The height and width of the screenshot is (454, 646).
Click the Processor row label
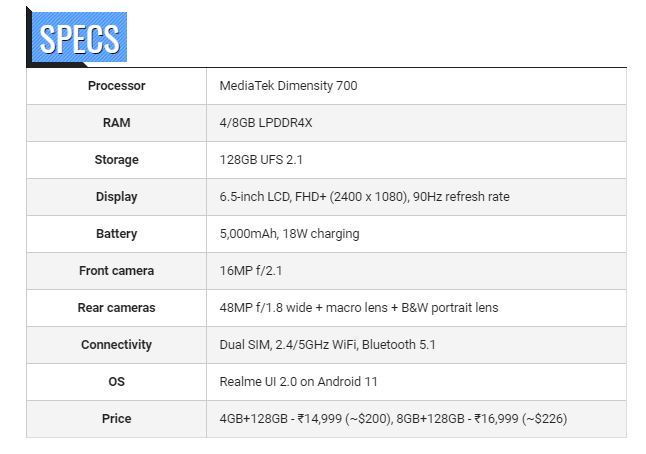click(116, 86)
